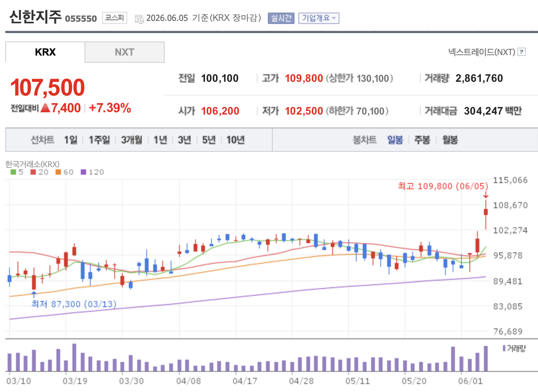
Task: Click the calendar clock icon beside the date
Action: (x=139, y=19)
